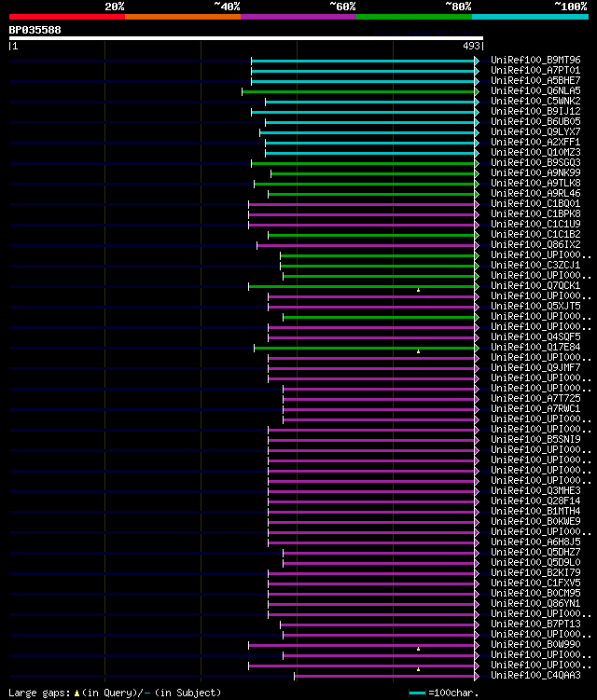
Task: Click the green ~80% identity color segment
Action: pyautogui.click(x=414, y=17)
